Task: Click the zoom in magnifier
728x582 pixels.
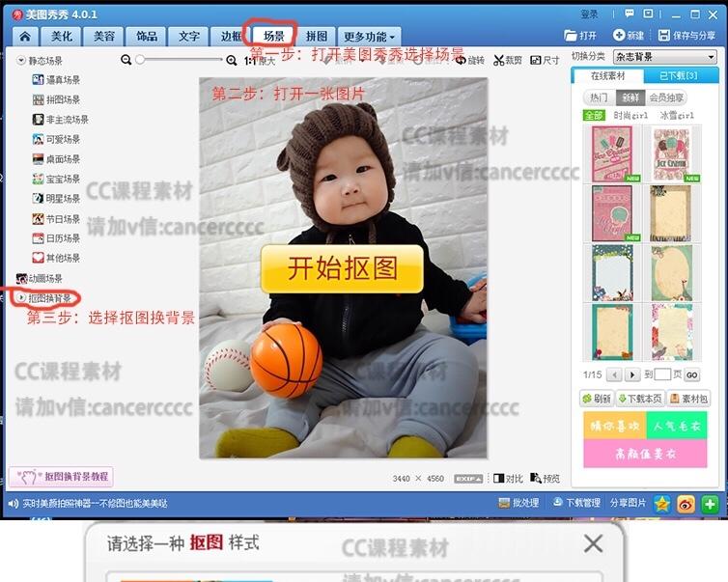Action: tap(231, 60)
